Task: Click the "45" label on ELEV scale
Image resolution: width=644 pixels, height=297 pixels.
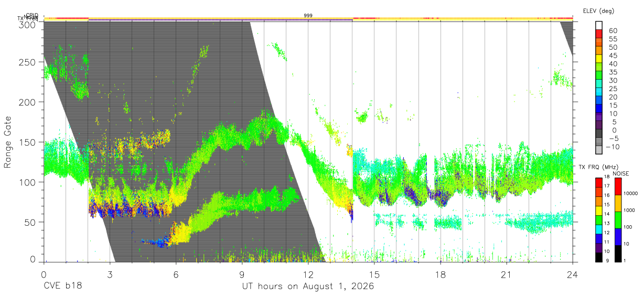Action: pyautogui.click(x=613, y=56)
